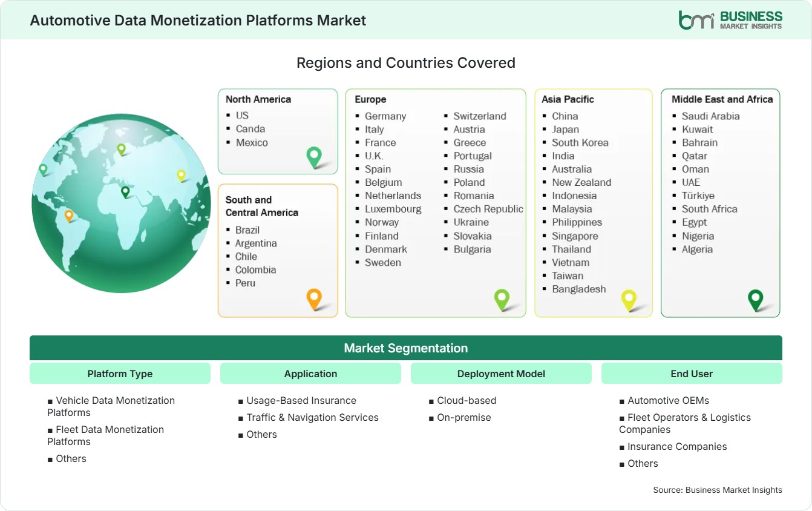Click the Middle East and Africa heading

(x=722, y=99)
